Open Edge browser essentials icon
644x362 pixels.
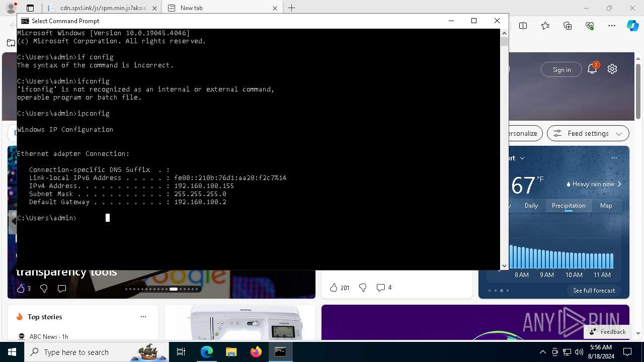coord(590,26)
